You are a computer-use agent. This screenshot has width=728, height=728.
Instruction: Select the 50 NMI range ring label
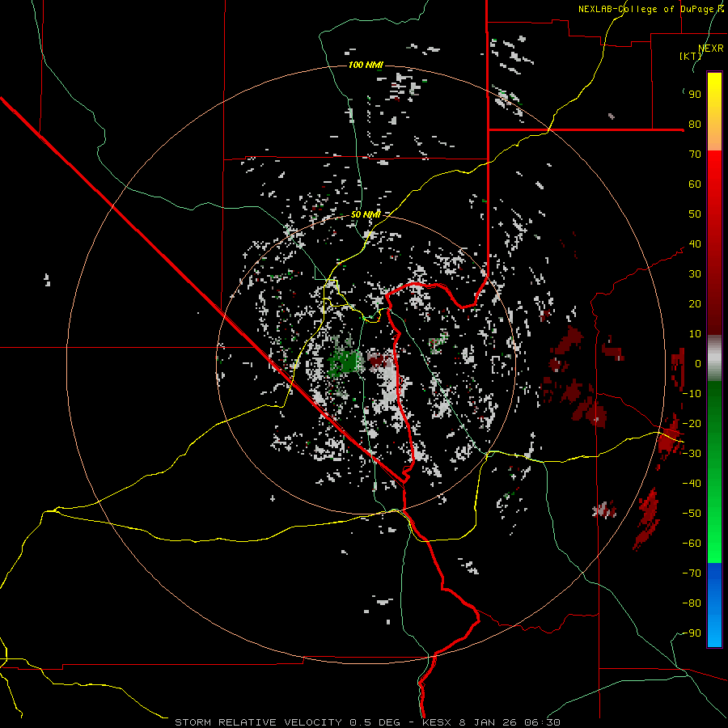click(x=366, y=214)
